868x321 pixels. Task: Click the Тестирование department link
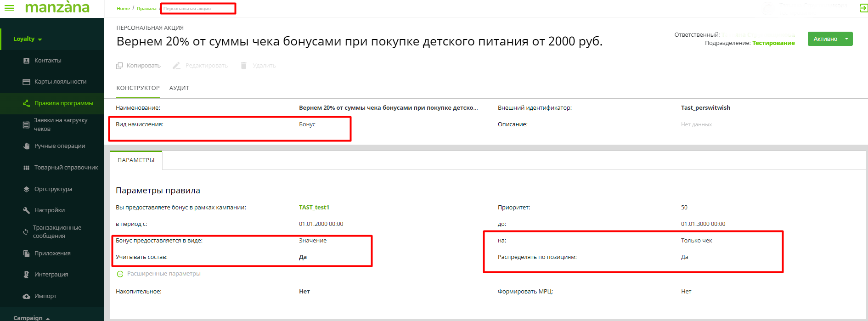coord(773,43)
